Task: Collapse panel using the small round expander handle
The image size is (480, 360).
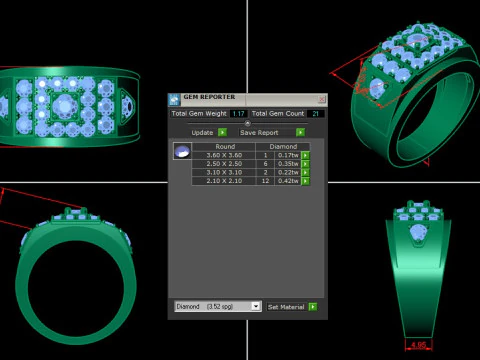Action: click(x=247, y=123)
